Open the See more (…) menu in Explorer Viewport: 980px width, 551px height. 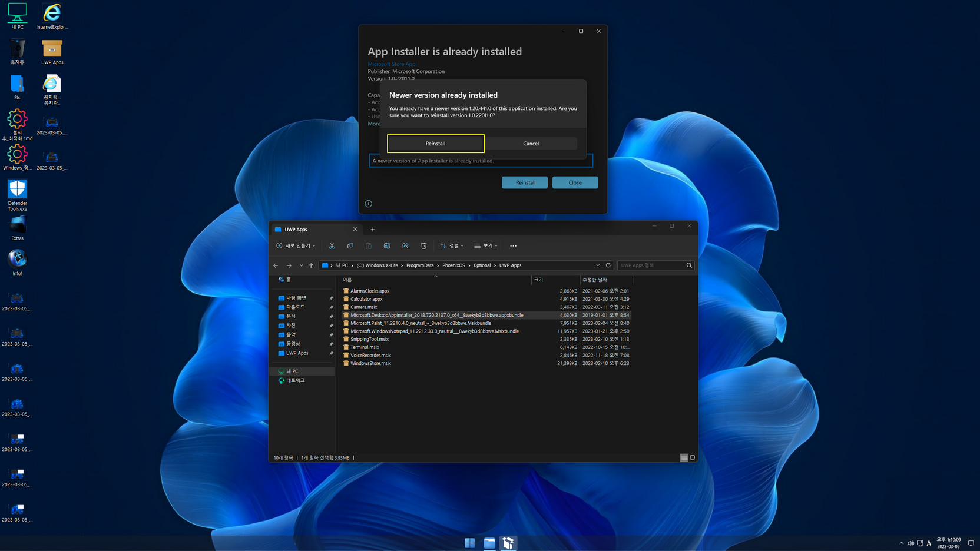pyautogui.click(x=513, y=245)
